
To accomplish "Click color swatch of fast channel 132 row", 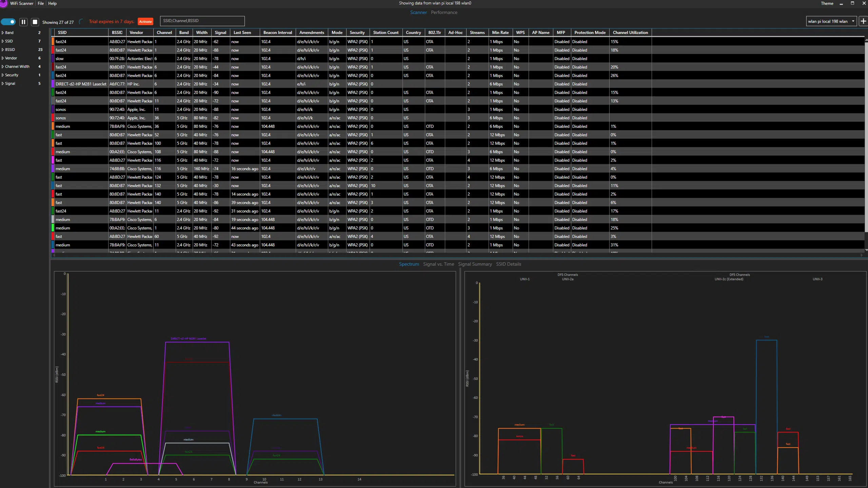I will coord(53,186).
